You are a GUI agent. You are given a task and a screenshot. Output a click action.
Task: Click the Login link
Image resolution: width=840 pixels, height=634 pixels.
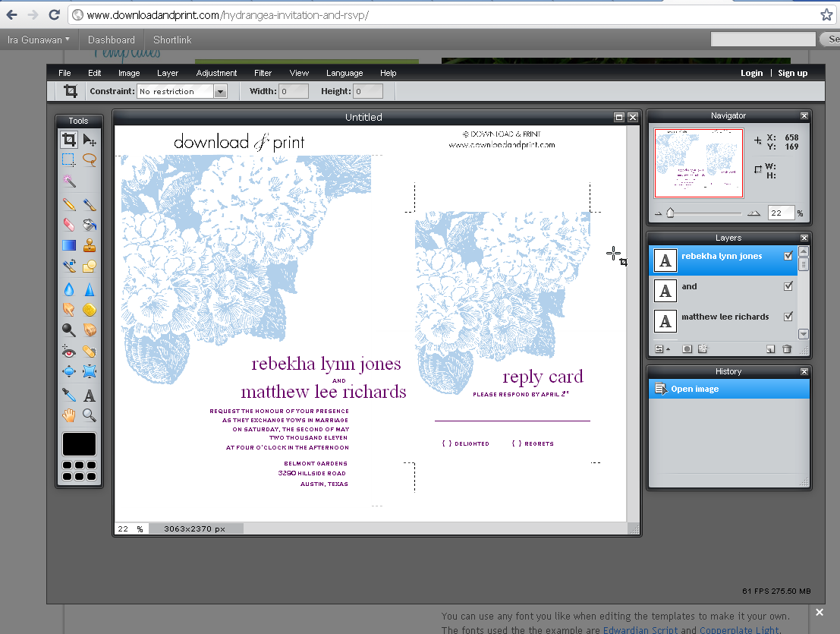point(752,73)
